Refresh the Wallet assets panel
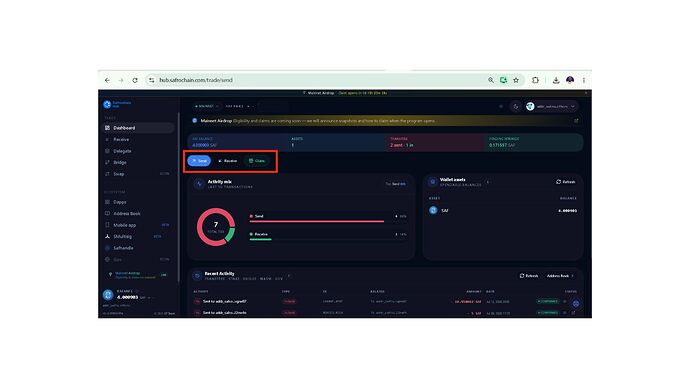The height and width of the screenshot is (388, 690). click(x=566, y=182)
